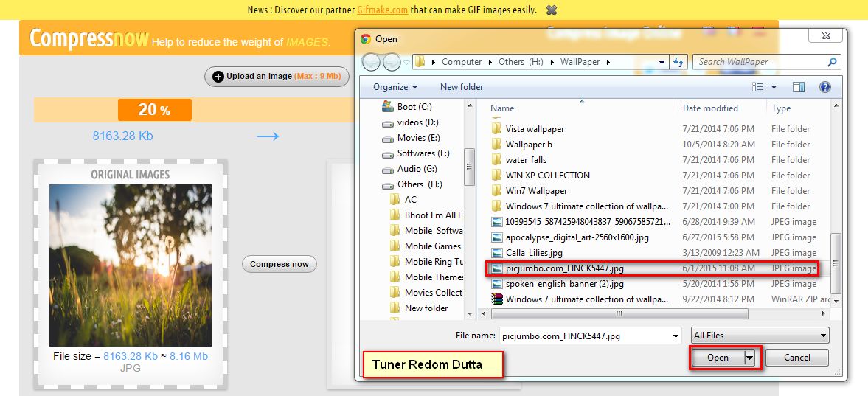Select the Boot (C:) drive
Viewport: 868px width, 396px height.
tap(407, 107)
